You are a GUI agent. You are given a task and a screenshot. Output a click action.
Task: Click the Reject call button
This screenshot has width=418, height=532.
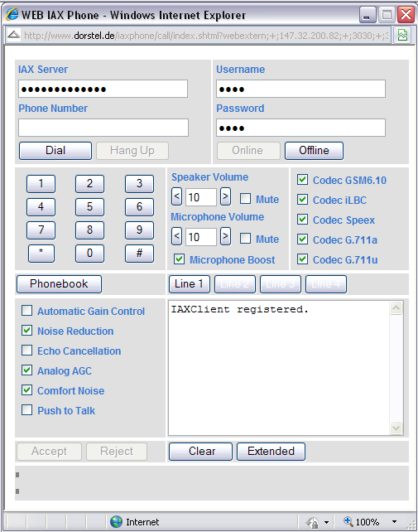[x=117, y=452]
